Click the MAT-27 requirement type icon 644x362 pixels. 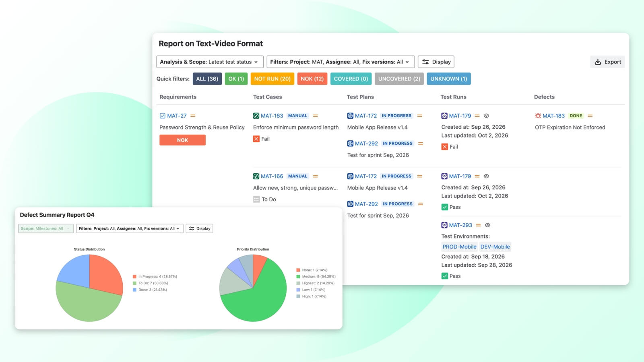pos(163,116)
